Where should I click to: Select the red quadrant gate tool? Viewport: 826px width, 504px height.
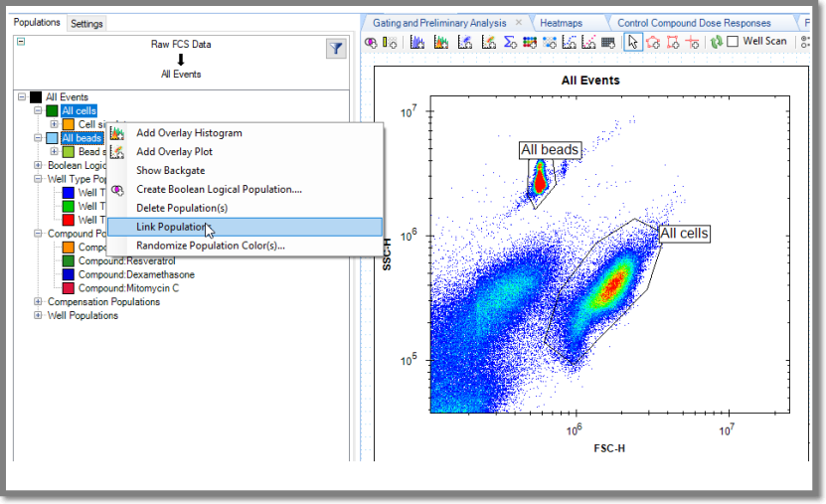tap(693, 42)
